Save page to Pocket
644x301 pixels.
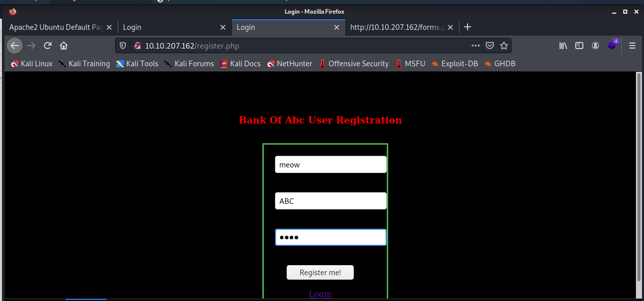(x=489, y=46)
